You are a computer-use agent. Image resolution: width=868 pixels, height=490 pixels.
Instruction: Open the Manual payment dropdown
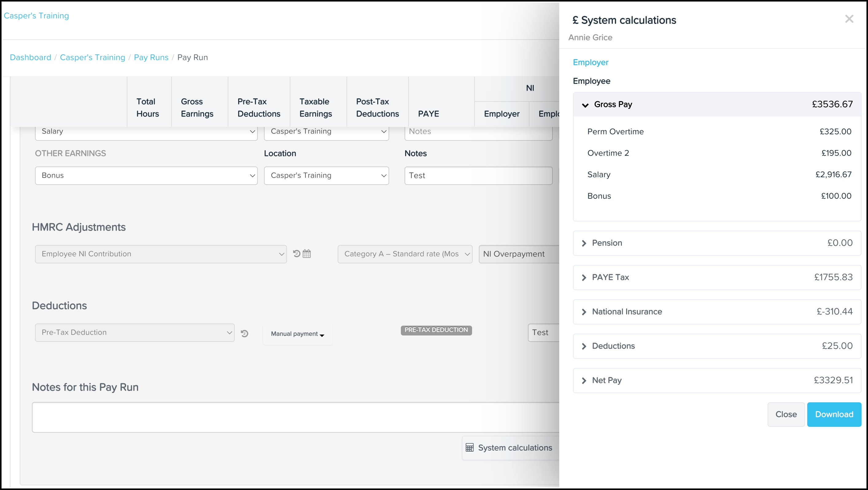click(x=297, y=334)
